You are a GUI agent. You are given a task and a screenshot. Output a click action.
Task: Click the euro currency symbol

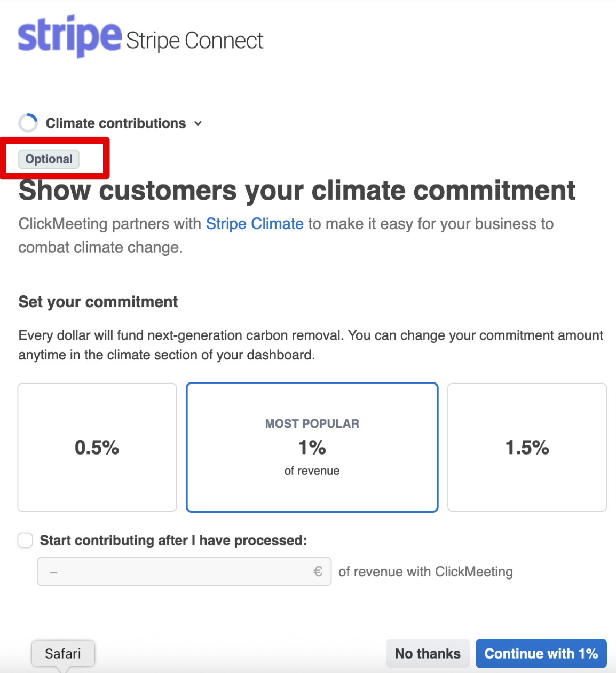318,572
